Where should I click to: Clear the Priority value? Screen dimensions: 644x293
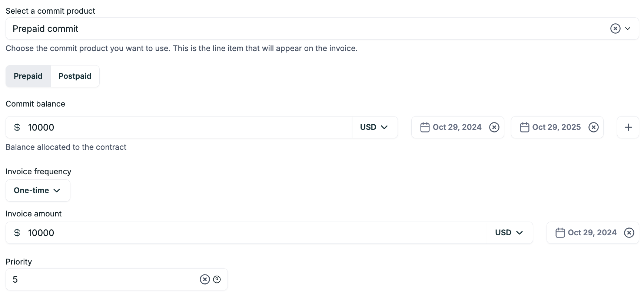tap(205, 279)
